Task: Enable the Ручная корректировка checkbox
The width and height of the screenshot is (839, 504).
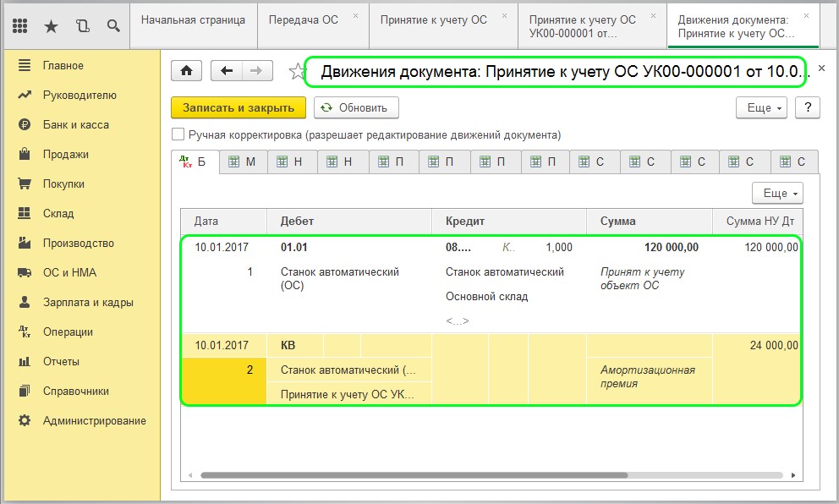Action: point(178,134)
